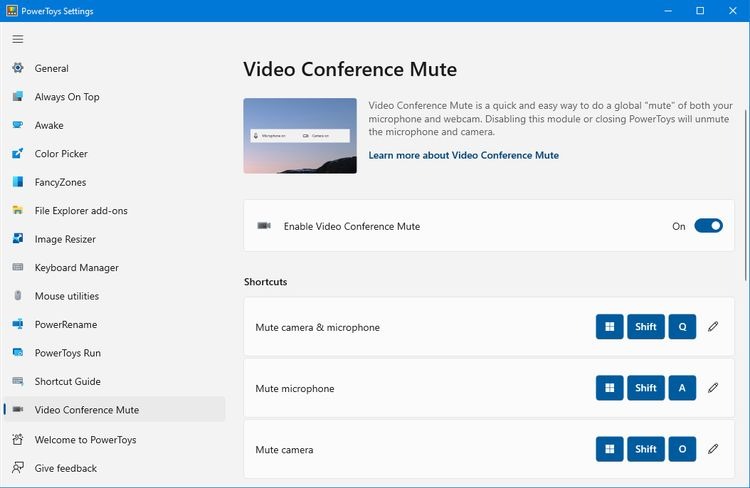
Task: Click the Welcome to PowerToys icon
Action: coord(18,439)
